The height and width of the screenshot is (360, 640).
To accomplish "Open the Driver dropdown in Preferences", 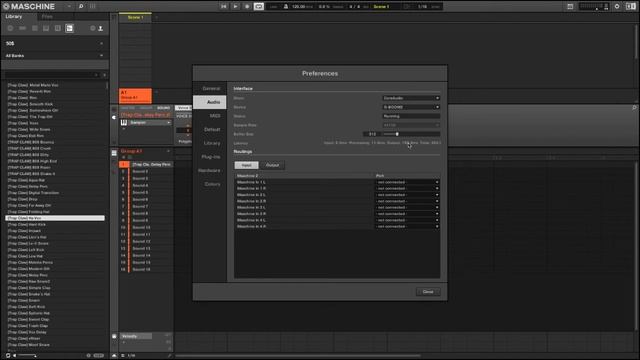I will click(x=411, y=98).
